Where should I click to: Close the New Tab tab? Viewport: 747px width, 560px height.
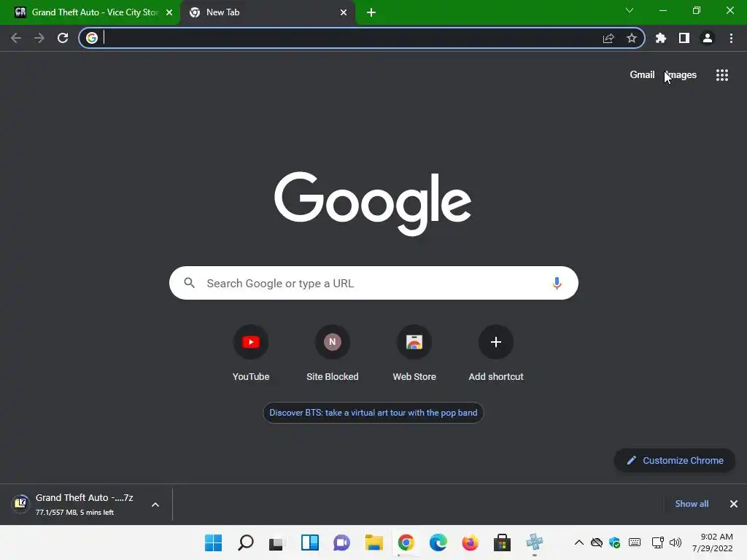(x=344, y=12)
